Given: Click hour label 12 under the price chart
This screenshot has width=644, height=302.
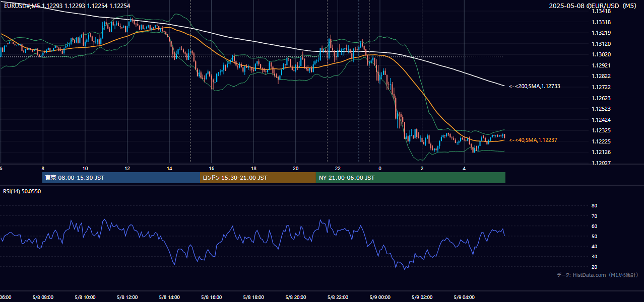Looking at the screenshot, I should coord(127,169).
